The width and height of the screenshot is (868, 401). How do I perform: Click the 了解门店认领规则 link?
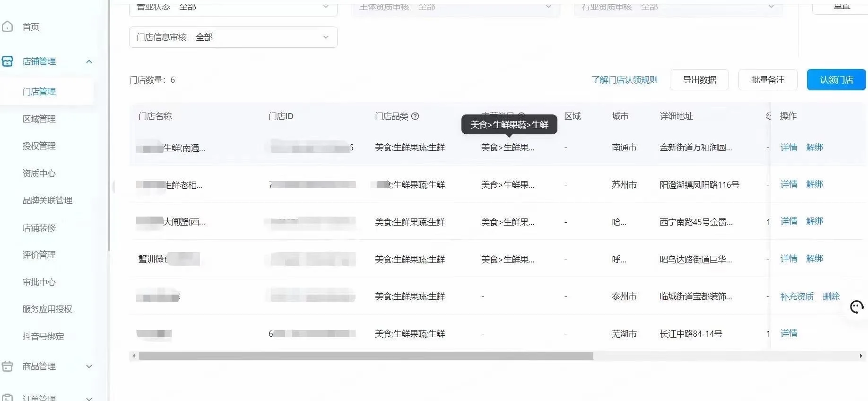(625, 80)
